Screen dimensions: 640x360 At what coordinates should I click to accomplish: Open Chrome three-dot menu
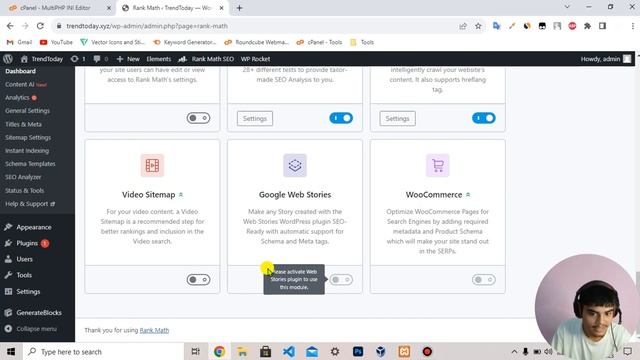coord(633,26)
